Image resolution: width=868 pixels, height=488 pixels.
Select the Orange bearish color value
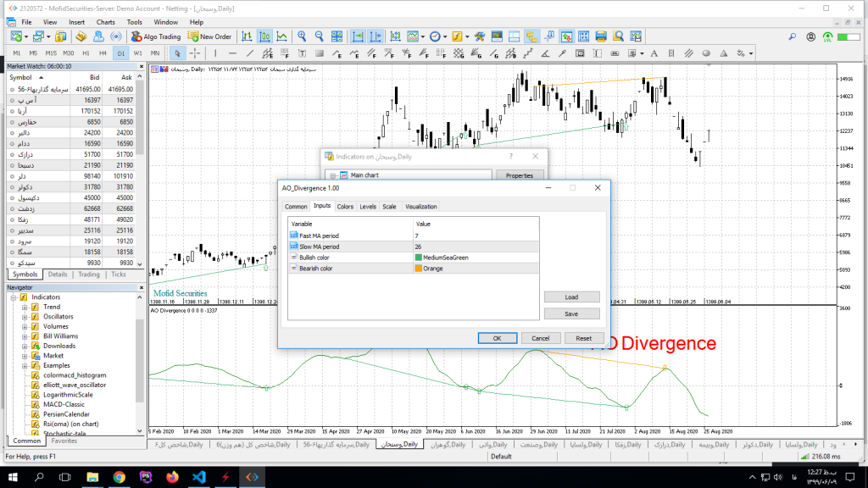click(432, 269)
